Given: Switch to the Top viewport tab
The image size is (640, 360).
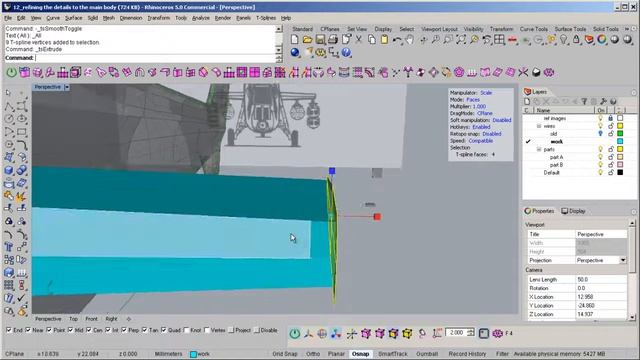Looking at the screenshot, I should coord(73,319).
